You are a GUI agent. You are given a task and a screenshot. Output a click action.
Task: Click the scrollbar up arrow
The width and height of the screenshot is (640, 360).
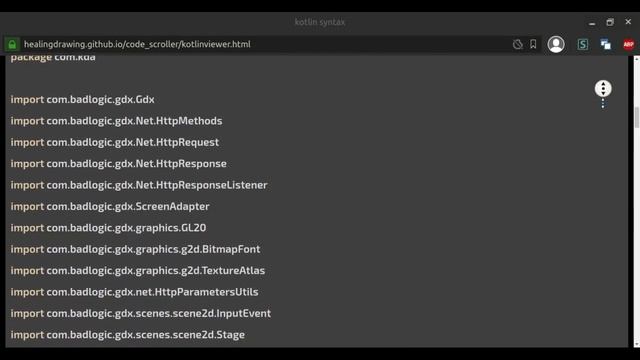[x=636, y=59]
